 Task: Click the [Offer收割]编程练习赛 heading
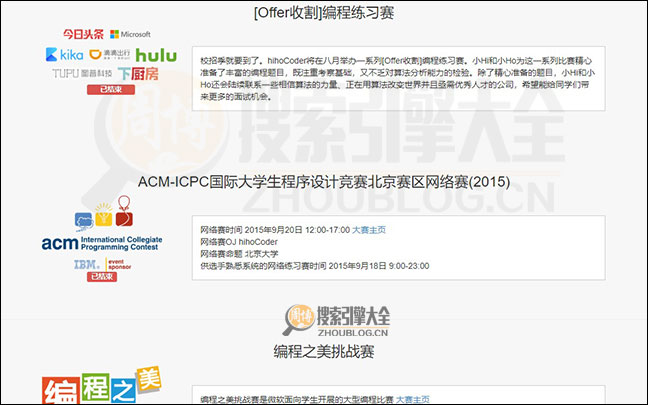pyautogui.click(x=324, y=13)
